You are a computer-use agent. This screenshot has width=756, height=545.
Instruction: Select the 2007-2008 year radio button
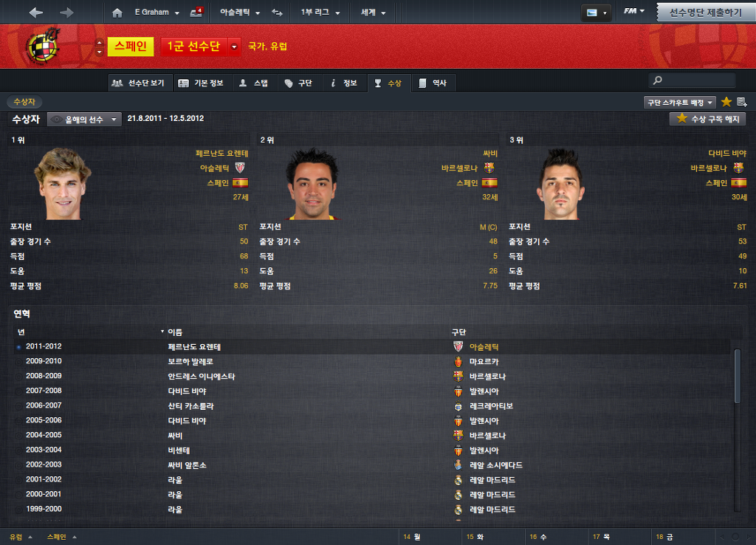[18, 391]
